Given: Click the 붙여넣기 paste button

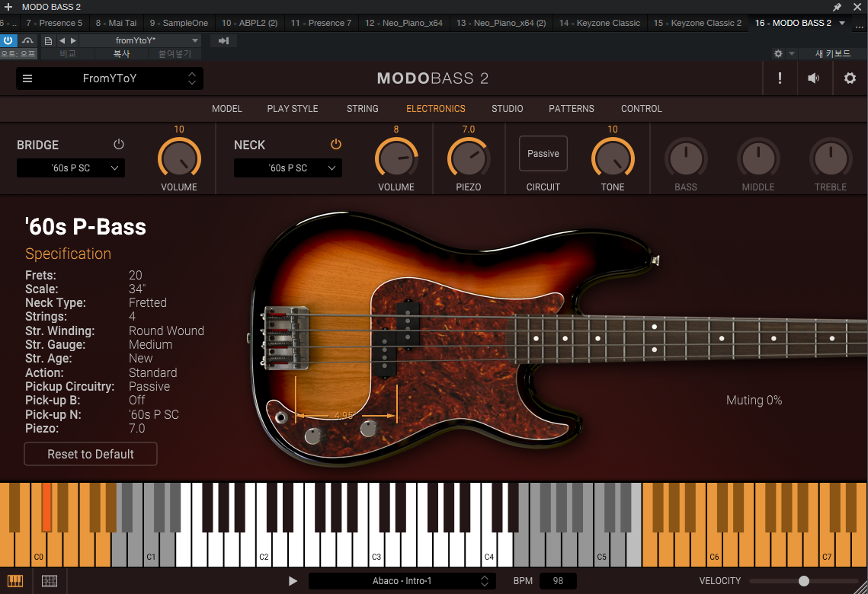Looking at the screenshot, I should (175, 53).
